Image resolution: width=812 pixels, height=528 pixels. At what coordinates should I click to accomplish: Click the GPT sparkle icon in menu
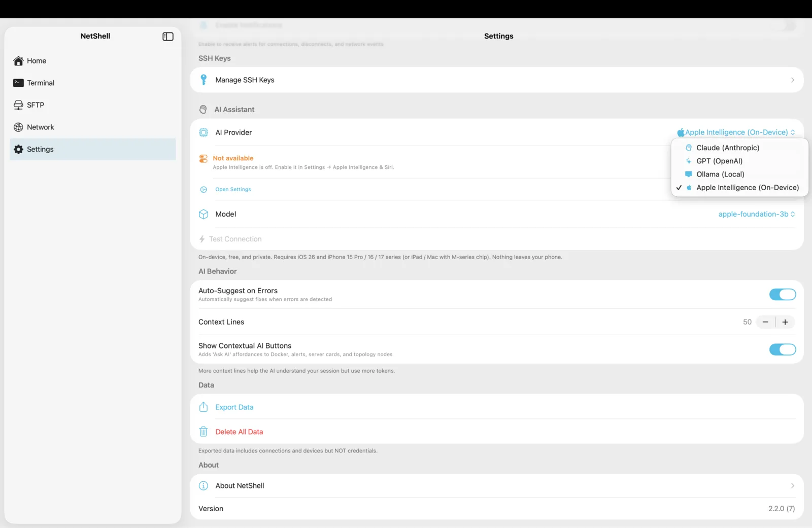point(689,161)
